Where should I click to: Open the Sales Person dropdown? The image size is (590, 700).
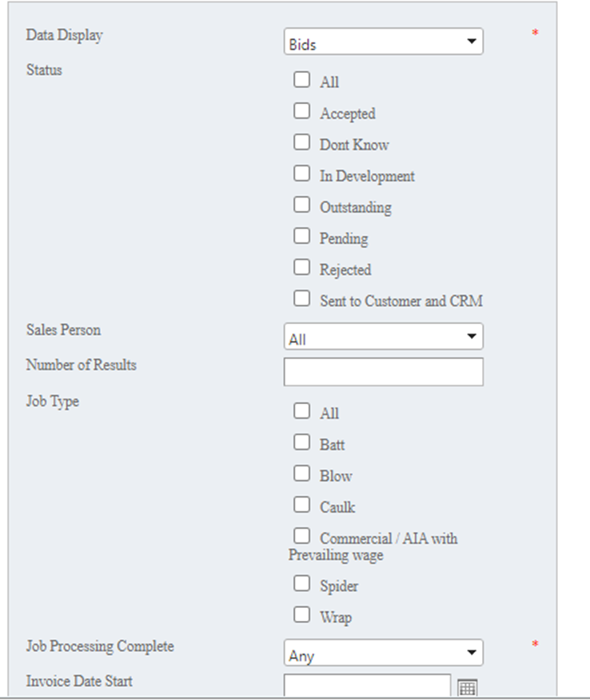tap(383, 337)
